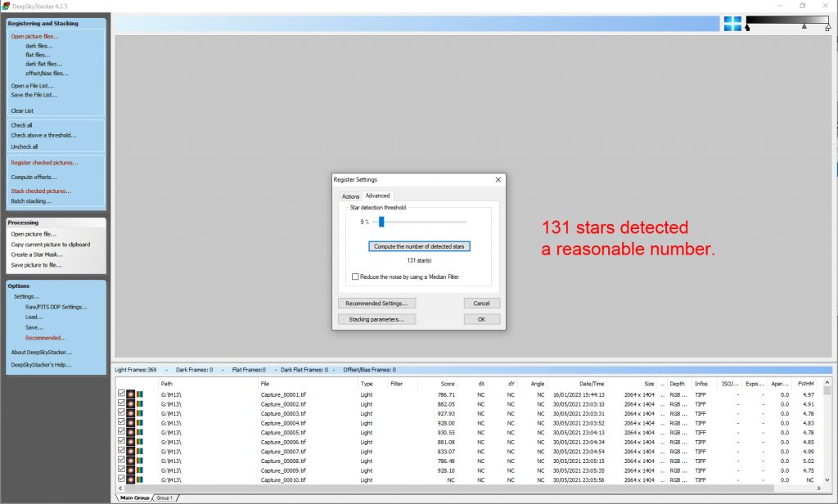838x504 pixels.
Task: Open Stacking parameters button
Action: [x=376, y=319]
